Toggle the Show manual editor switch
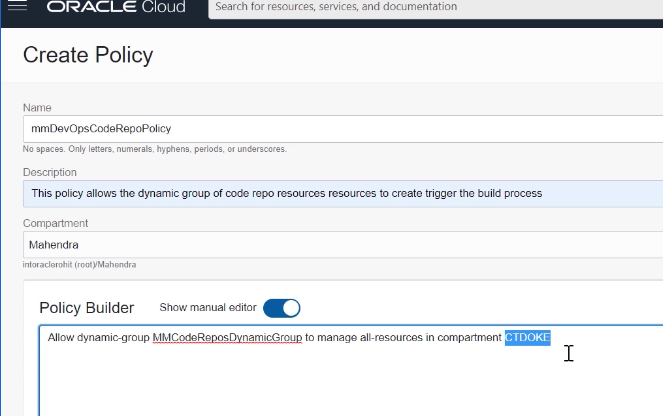Screen dimensions: 663x416 [x=281, y=308]
